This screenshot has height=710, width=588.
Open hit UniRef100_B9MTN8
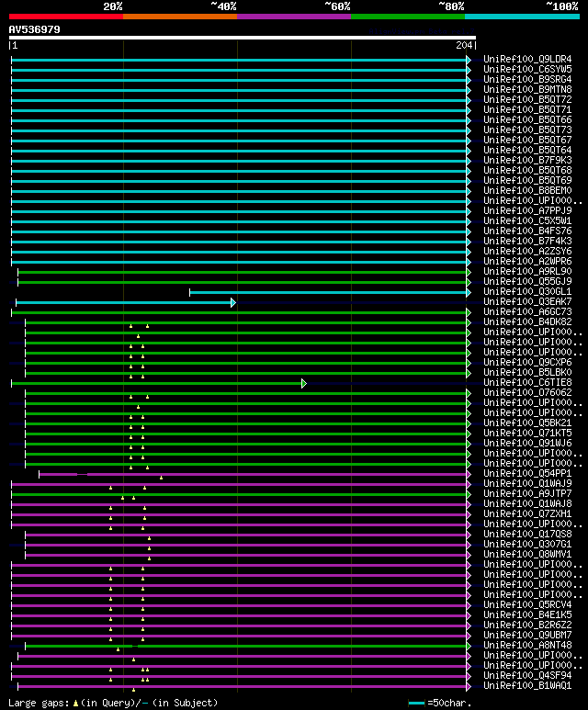[x=527, y=90]
